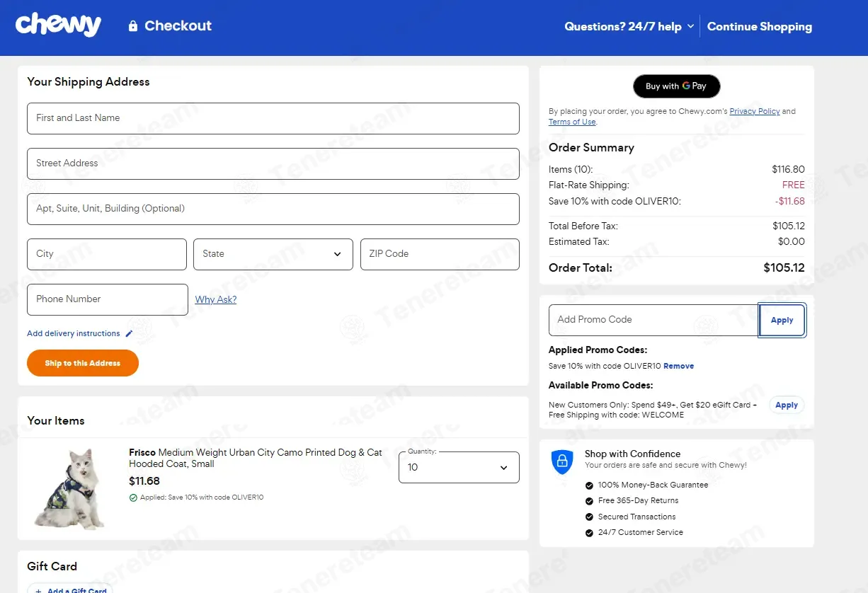The width and height of the screenshot is (868, 593).
Task: Click the checkmark next to Secured Transactions
Action: 589,517
